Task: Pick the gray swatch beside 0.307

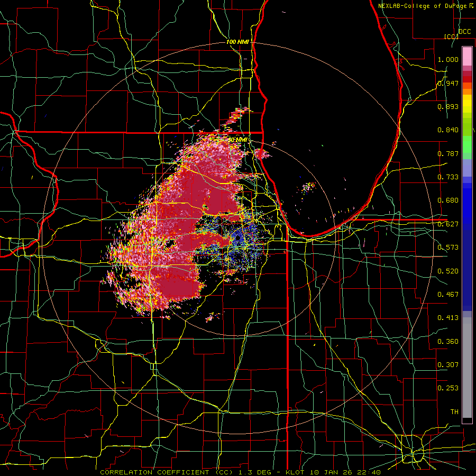Action: point(467,368)
